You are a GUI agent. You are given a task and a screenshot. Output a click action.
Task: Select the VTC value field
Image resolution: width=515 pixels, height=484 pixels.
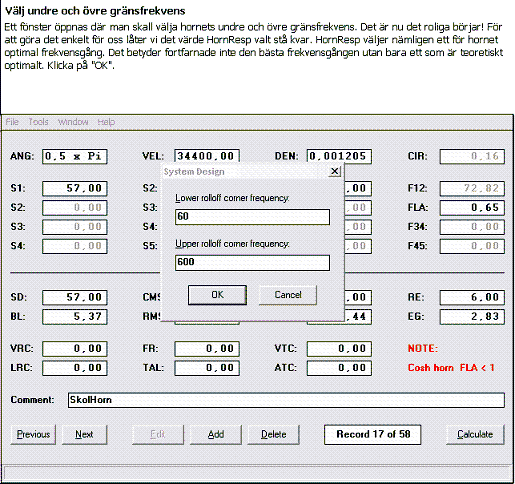[x=339, y=349]
